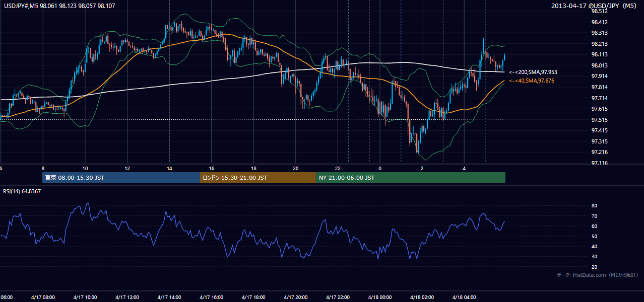The width and height of the screenshot is (644, 302).
Task: Click the 4/18 02:00 bottom time marker
Action: [422, 297]
